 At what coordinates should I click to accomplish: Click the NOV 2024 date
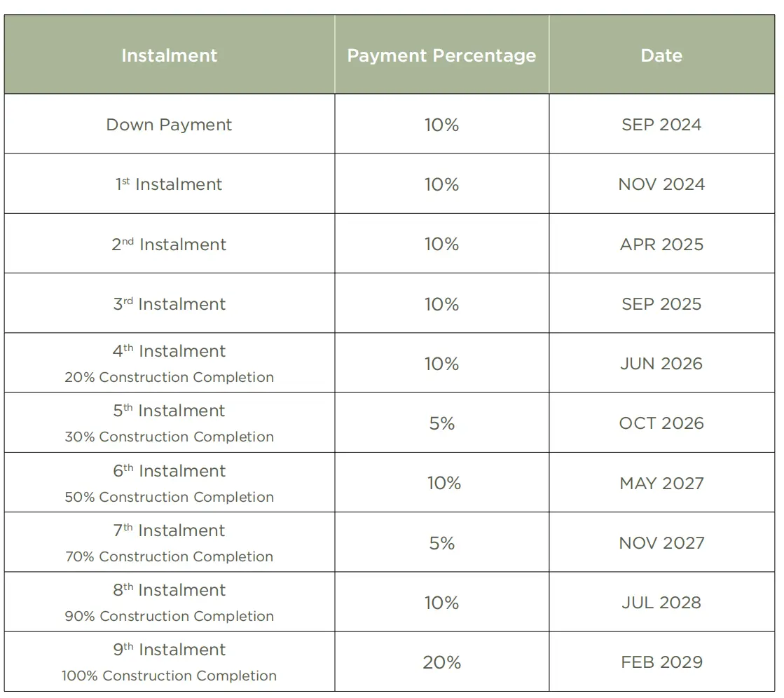661,184
